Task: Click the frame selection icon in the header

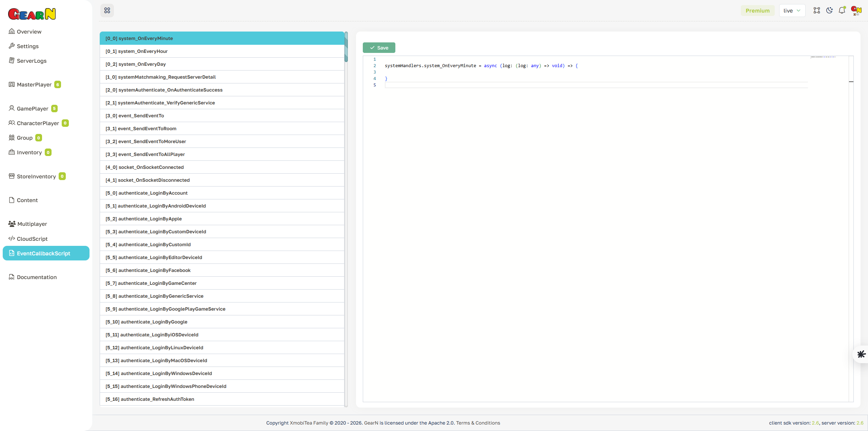Action: coord(817,10)
